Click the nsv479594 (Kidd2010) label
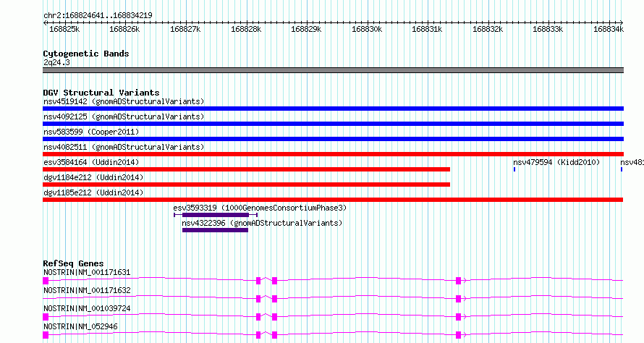Screen dimensions: 644x343 [x=556, y=162]
